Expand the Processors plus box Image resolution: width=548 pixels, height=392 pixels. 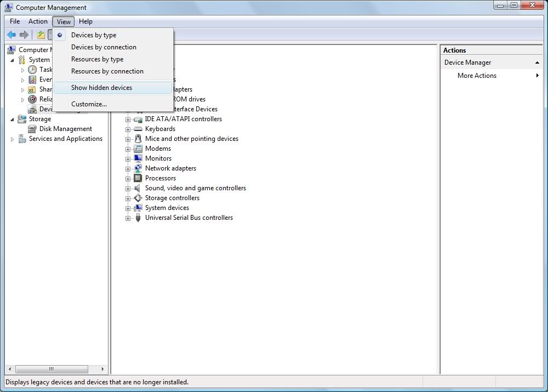point(128,179)
